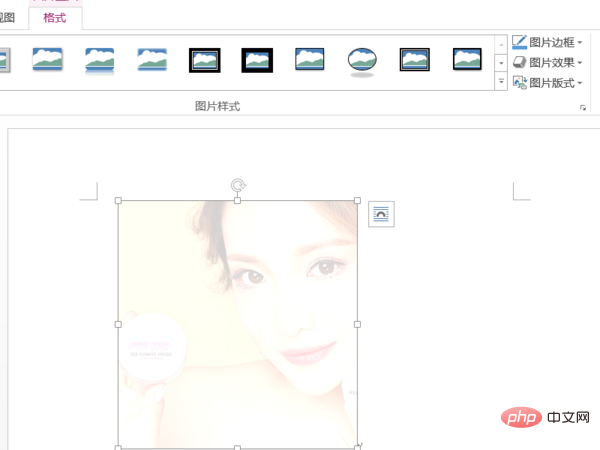This screenshot has width=600, height=450.
Task: Open the 图片边框 dropdown
Action: (x=548, y=42)
